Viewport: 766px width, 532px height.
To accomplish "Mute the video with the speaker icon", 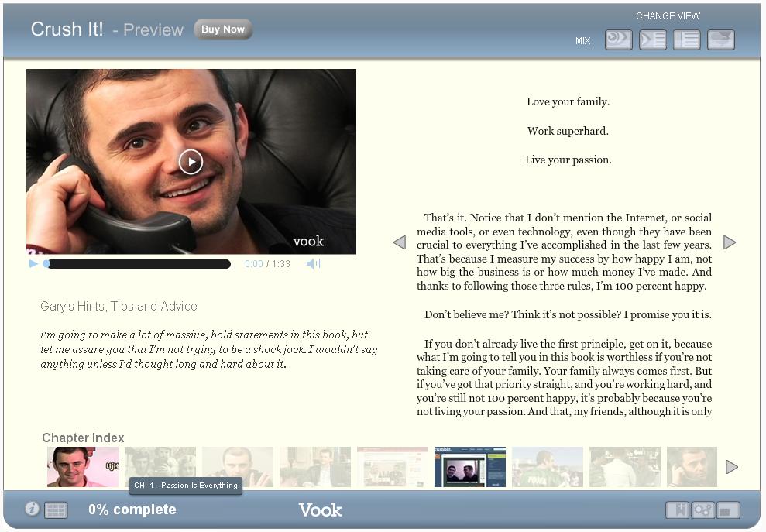I will (x=313, y=264).
